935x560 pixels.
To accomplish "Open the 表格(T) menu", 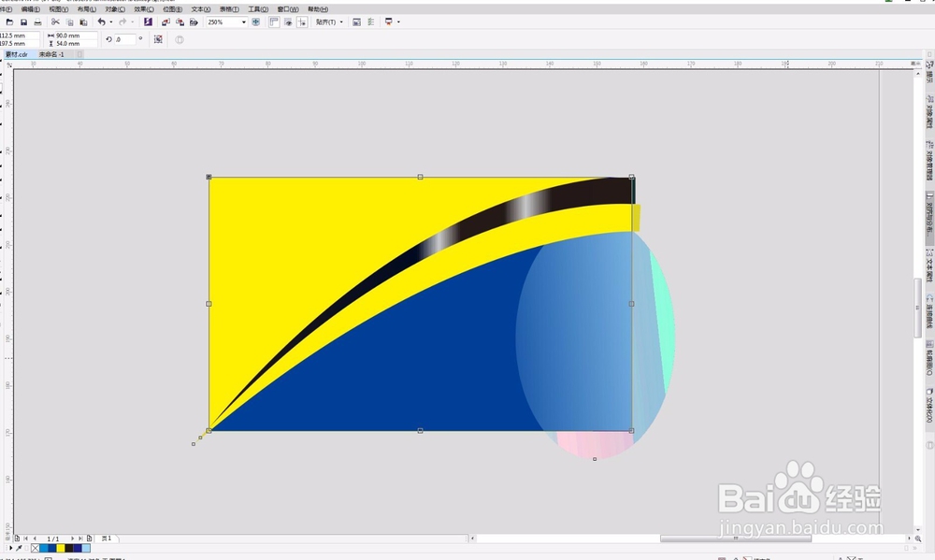I will [x=229, y=9].
